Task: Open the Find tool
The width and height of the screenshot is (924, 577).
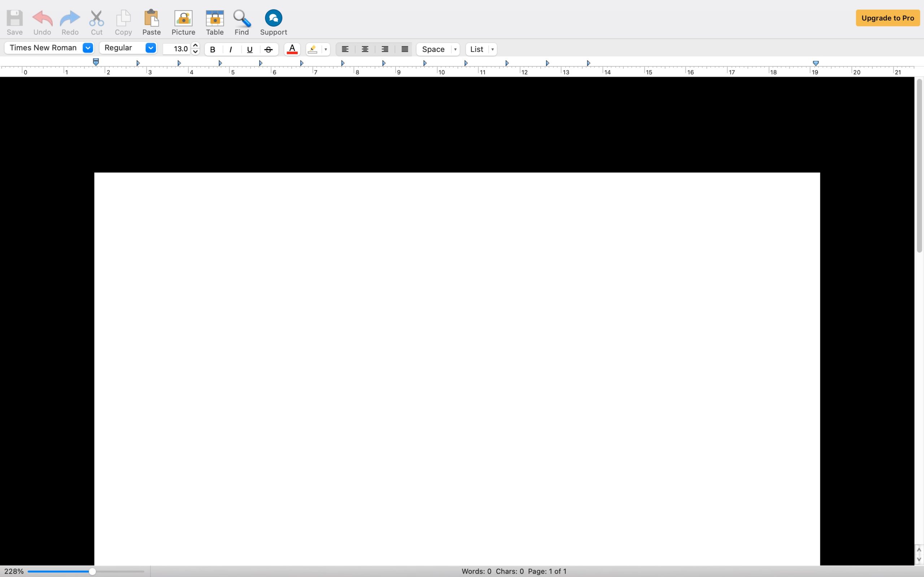Action: 242,22
